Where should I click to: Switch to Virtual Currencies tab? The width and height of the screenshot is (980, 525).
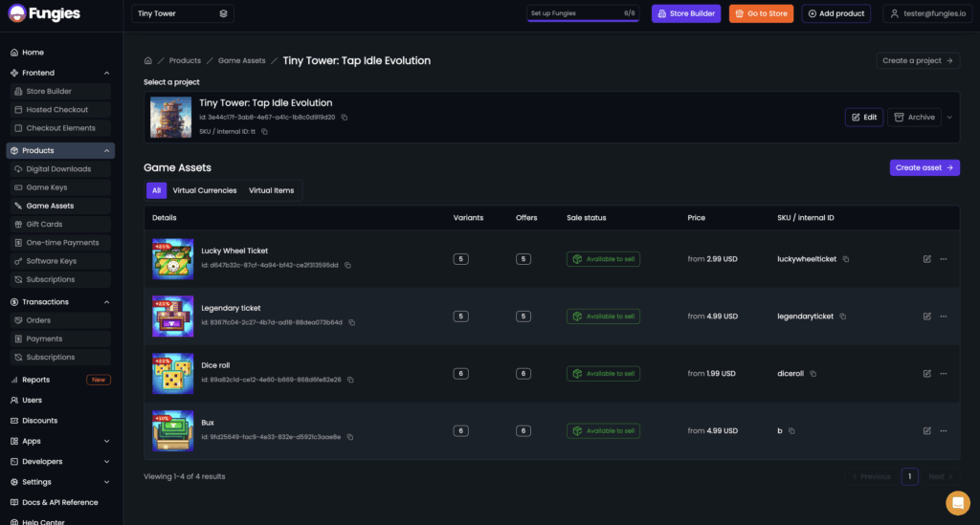pyautogui.click(x=205, y=190)
